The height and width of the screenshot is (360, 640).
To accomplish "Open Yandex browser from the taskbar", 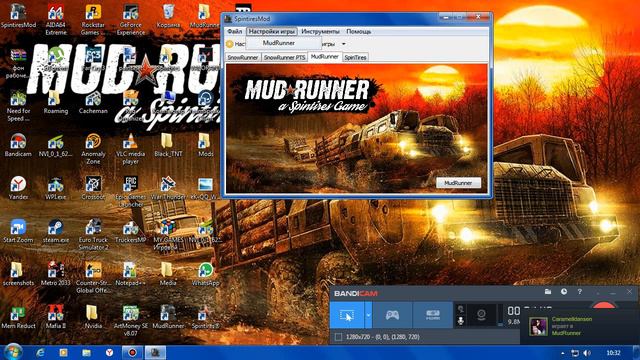I will pyautogui.click(x=109, y=353).
